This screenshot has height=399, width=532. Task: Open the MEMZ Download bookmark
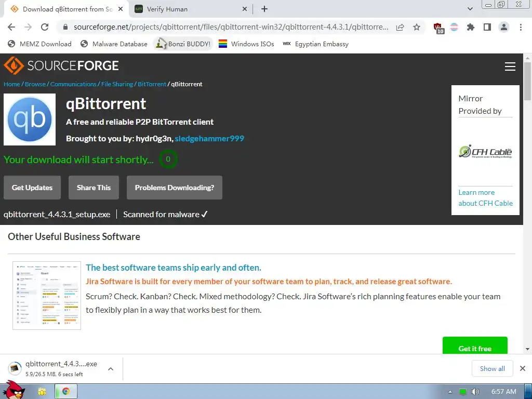click(39, 44)
